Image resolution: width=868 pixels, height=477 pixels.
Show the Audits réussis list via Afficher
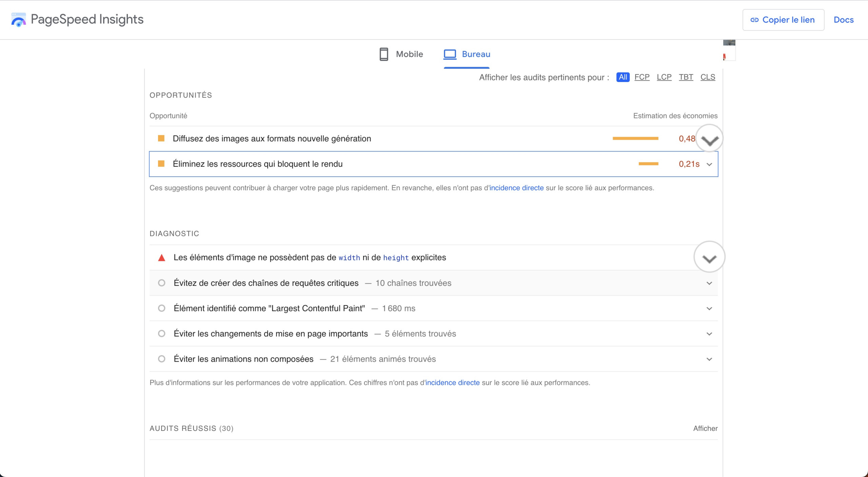[705, 429]
